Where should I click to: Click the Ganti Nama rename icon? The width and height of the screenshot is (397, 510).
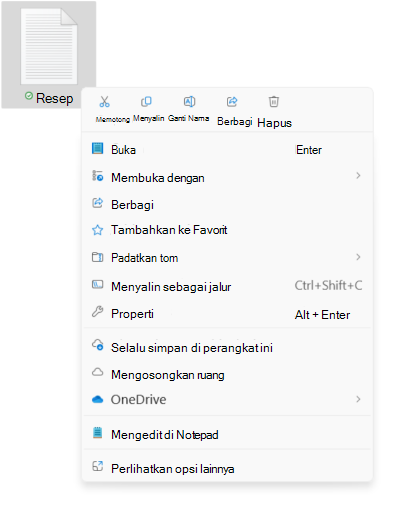189,101
